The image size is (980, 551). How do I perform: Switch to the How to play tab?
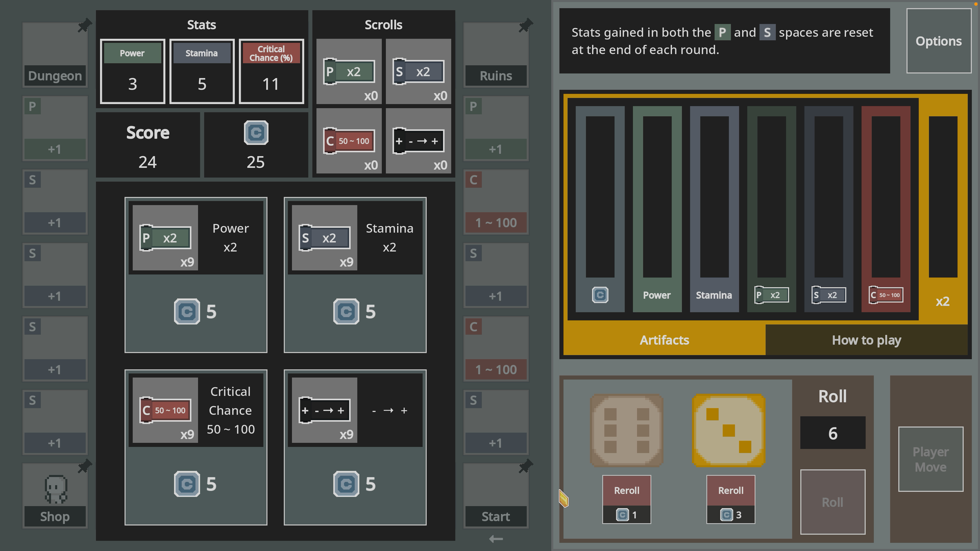pyautogui.click(x=867, y=340)
